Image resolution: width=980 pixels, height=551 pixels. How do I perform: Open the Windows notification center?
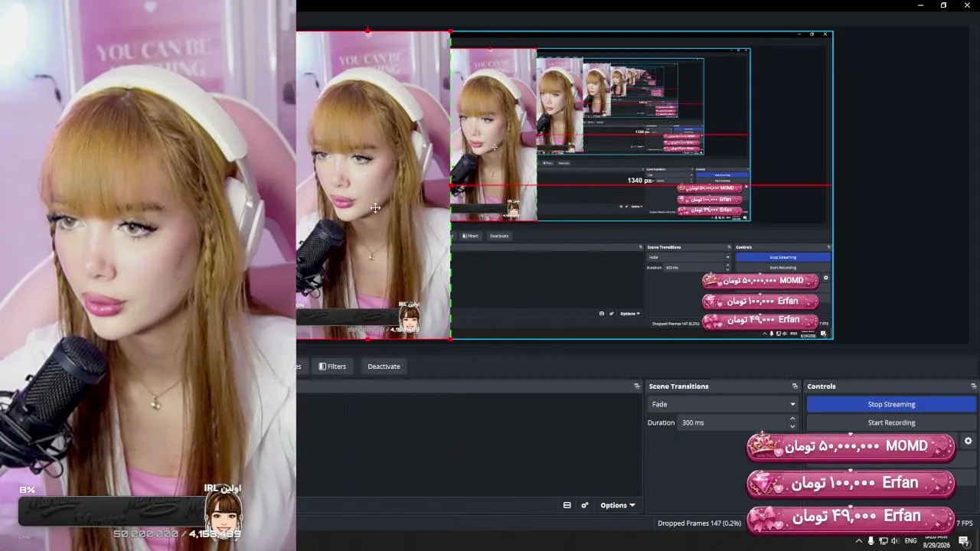point(964,541)
